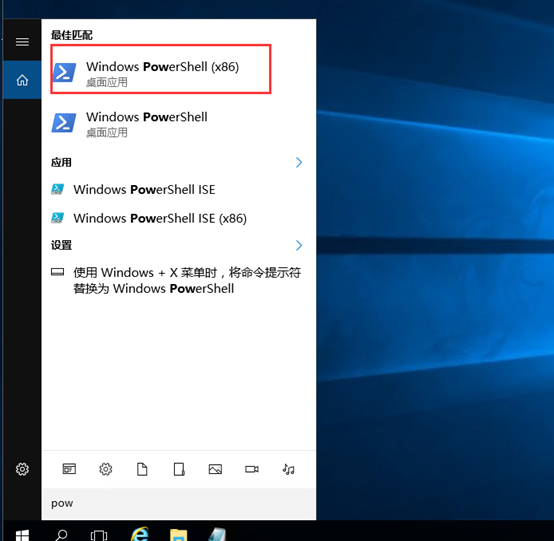Filter search by documents
554x541 pixels.
click(142, 469)
